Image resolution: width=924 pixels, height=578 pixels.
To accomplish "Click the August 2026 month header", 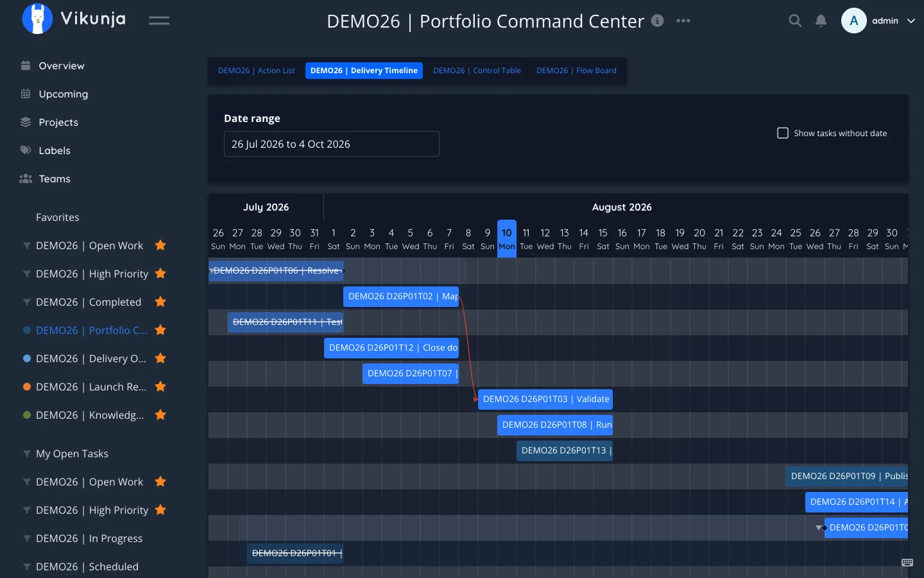I will [622, 207].
